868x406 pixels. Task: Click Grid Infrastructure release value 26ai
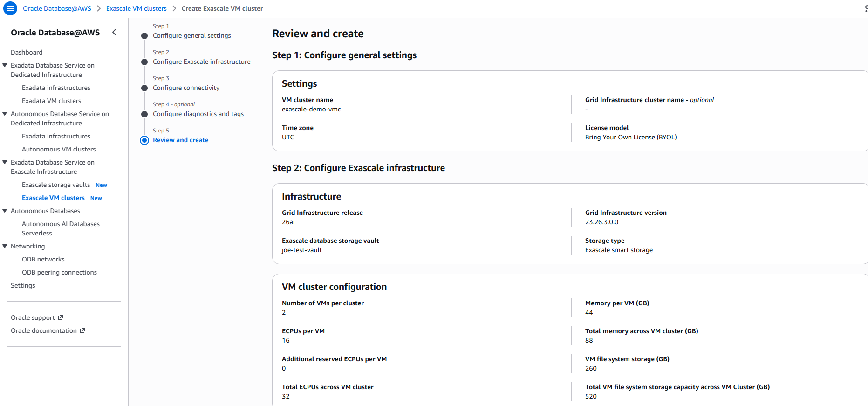coord(288,222)
